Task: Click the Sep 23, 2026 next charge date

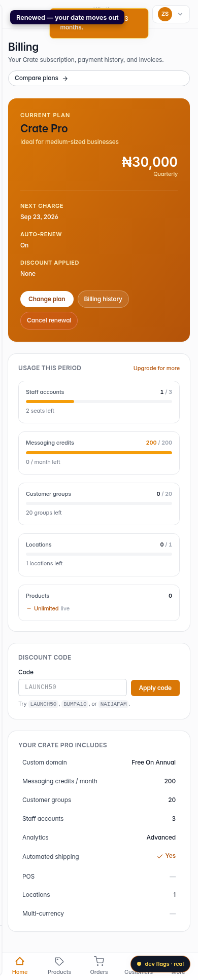Action: point(39,217)
